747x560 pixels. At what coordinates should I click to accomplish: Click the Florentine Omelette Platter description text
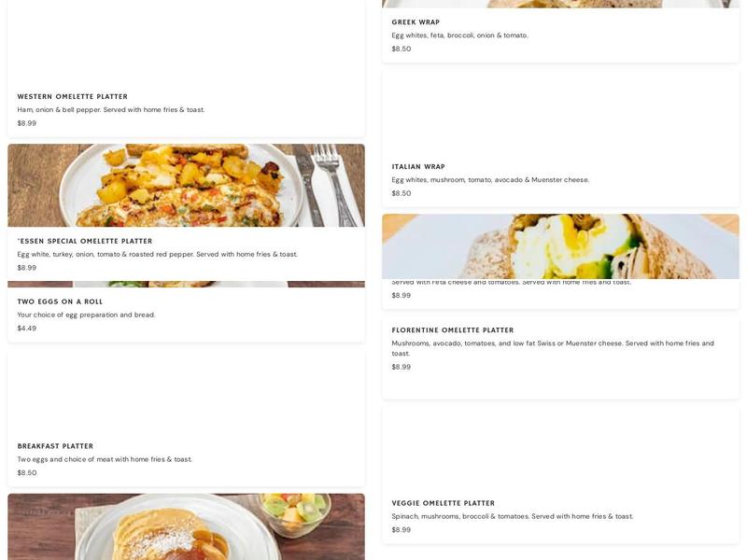(x=553, y=348)
